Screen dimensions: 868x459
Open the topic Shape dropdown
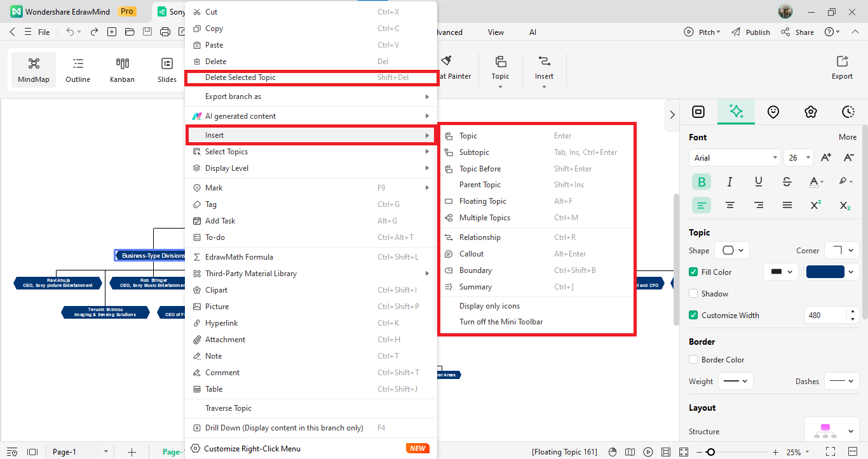[732, 250]
